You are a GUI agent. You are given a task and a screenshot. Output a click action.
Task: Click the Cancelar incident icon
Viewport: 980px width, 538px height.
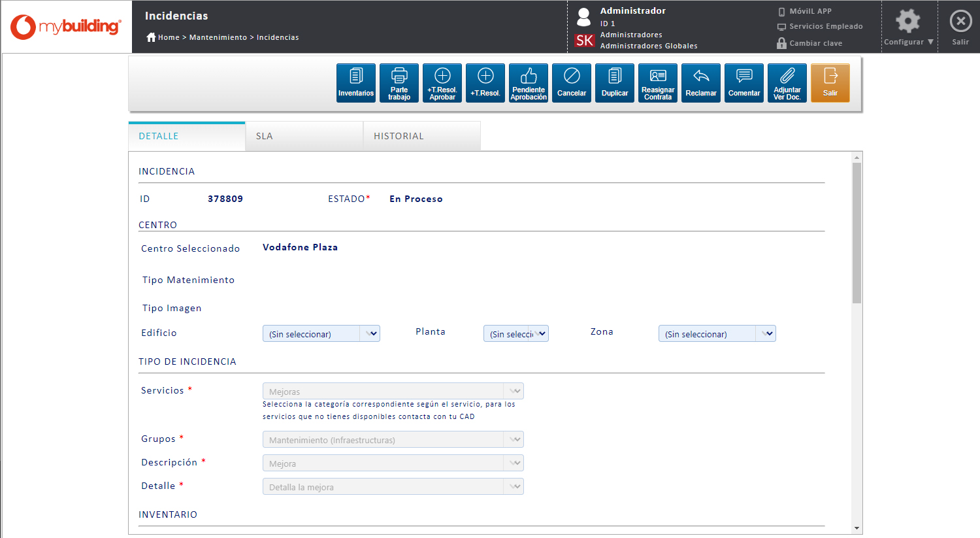(x=572, y=83)
